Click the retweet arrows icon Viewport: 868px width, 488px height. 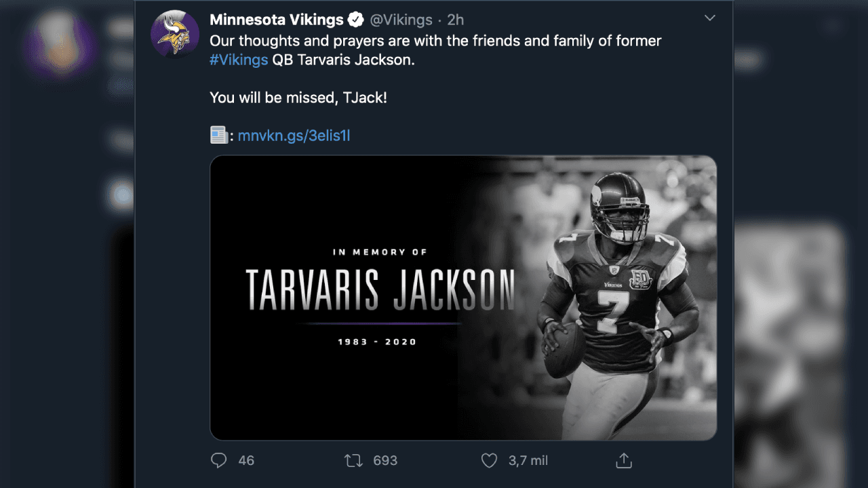[353, 461]
